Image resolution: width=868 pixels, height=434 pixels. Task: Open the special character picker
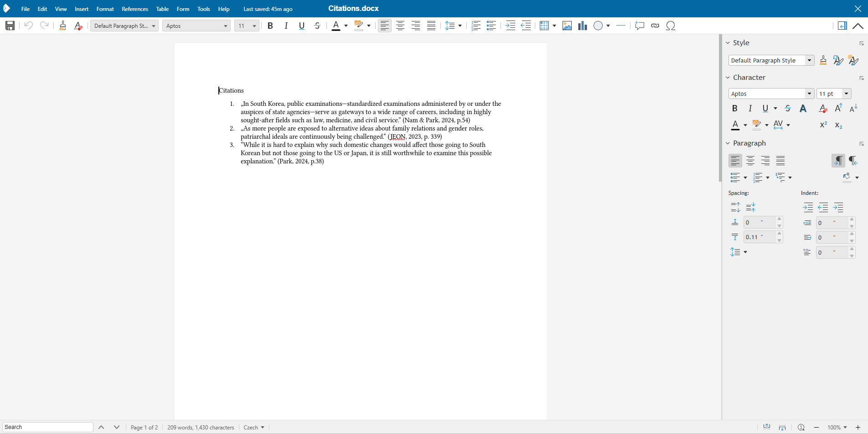(671, 26)
